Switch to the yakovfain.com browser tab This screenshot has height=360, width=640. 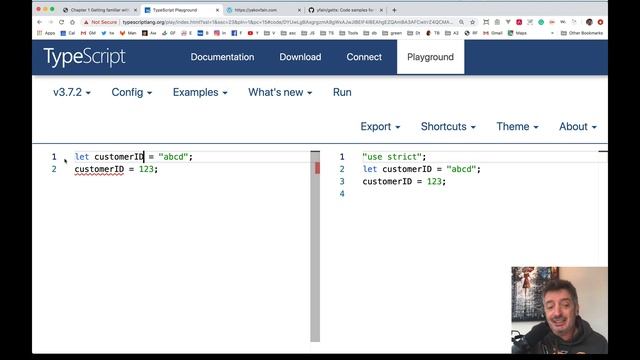(x=263, y=10)
